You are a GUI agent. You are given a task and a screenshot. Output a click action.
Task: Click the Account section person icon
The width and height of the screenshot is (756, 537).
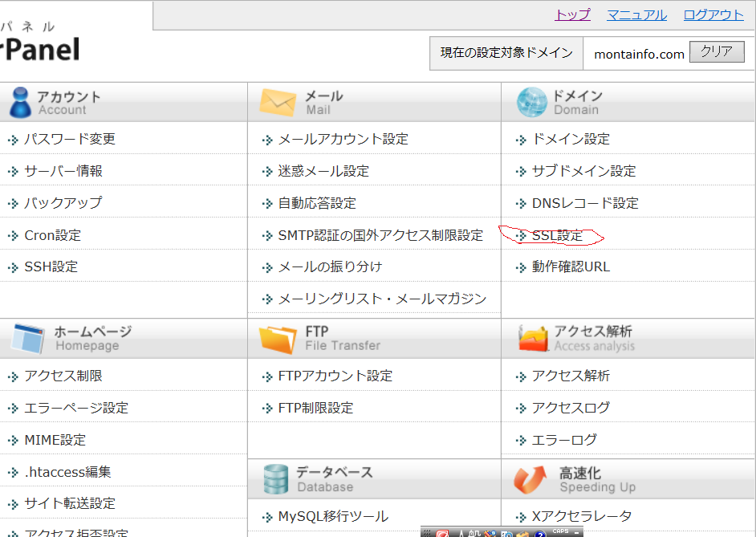tap(20, 103)
